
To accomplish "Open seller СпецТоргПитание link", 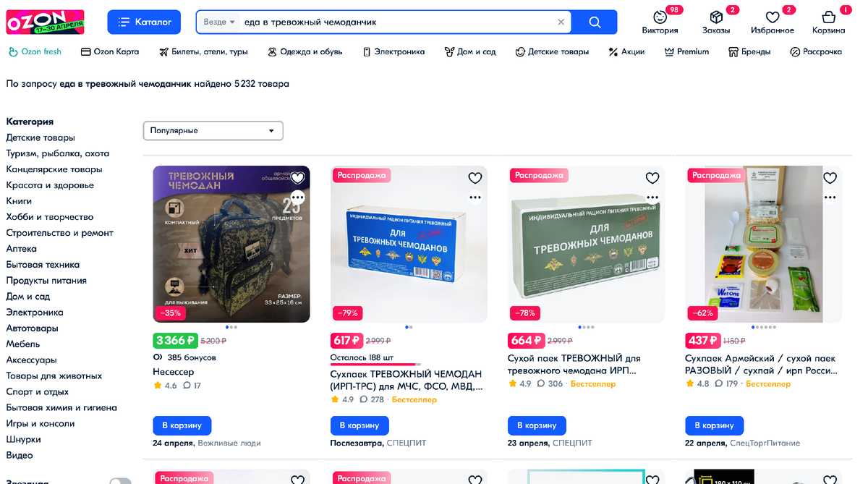I will click(765, 443).
